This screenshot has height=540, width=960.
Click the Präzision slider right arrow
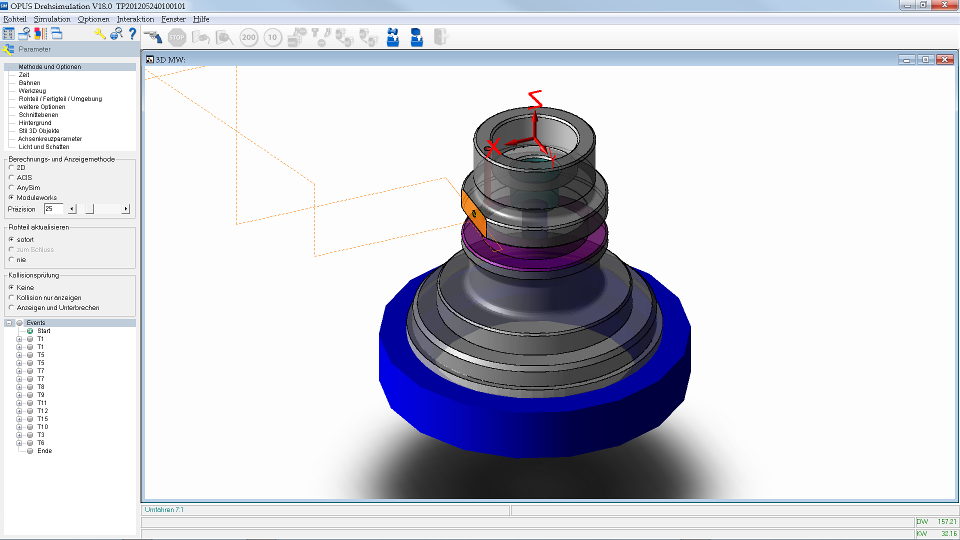click(126, 209)
